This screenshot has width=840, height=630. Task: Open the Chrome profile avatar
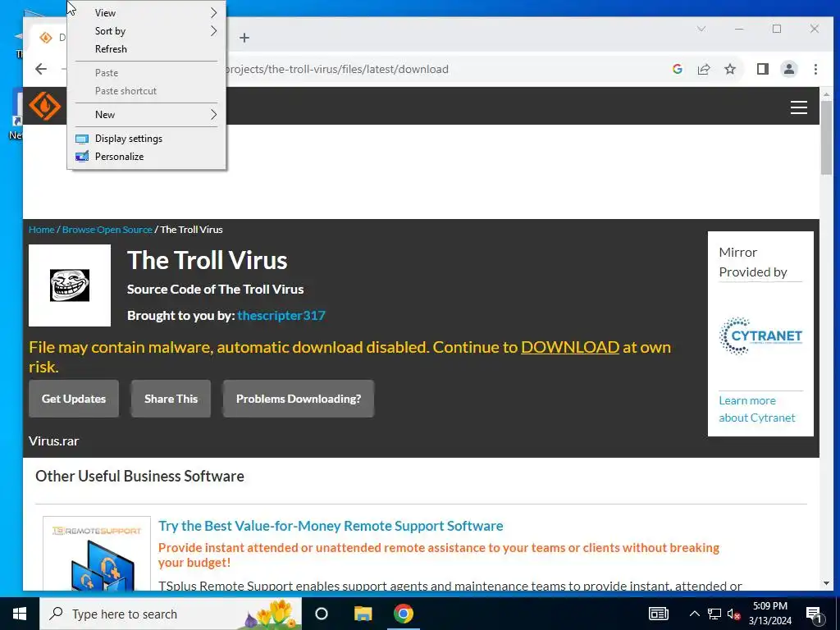789,69
